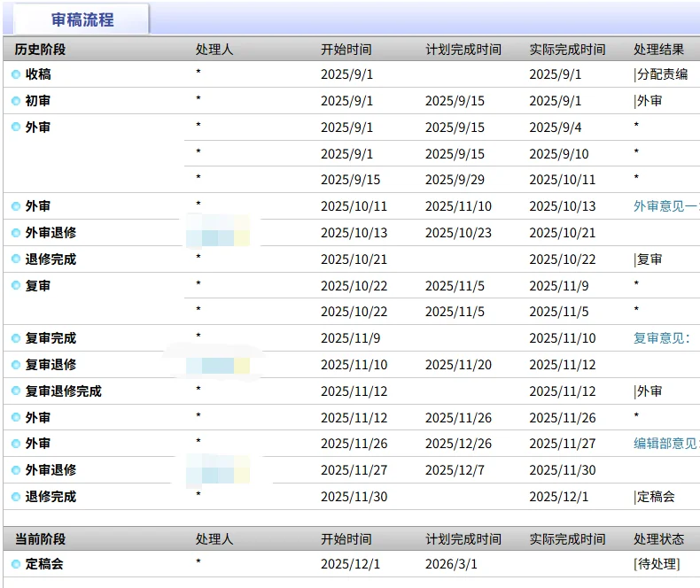Click planned date 2025/12/26
This screenshot has width=700, height=588.
458,444
